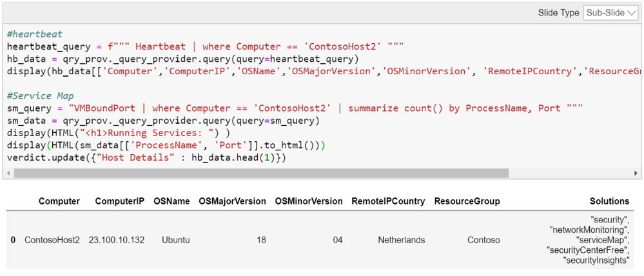Click the ResourceGroup column header

(x=467, y=201)
